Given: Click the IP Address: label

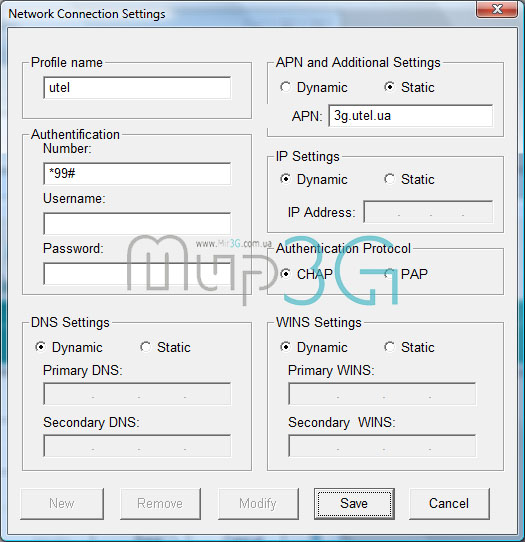Looking at the screenshot, I should pos(321,212).
